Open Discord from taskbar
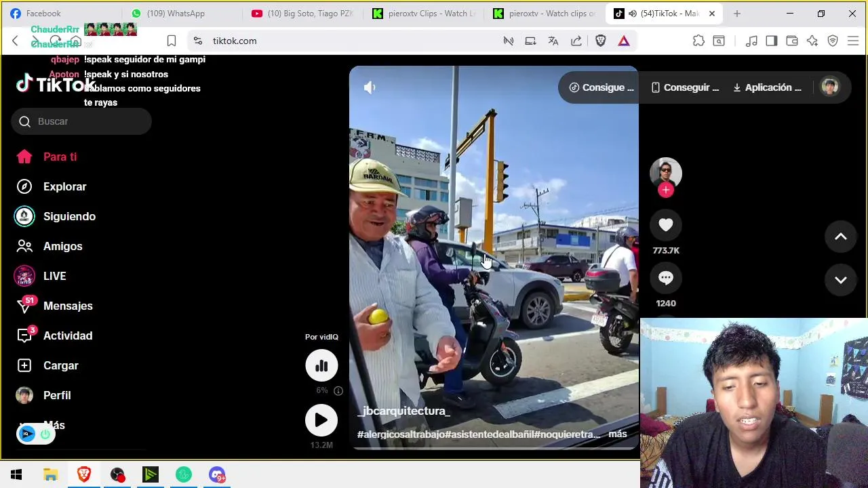This screenshot has width=868, height=488. (217, 474)
